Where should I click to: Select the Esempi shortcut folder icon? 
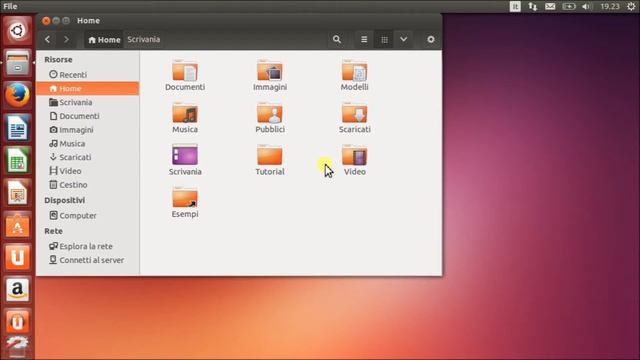tap(185, 198)
